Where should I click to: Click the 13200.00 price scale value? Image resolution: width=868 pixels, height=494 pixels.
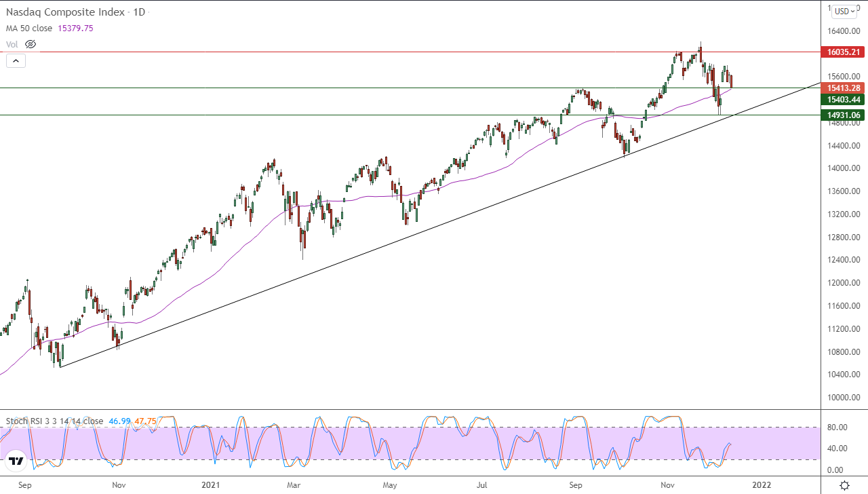pyautogui.click(x=844, y=214)
